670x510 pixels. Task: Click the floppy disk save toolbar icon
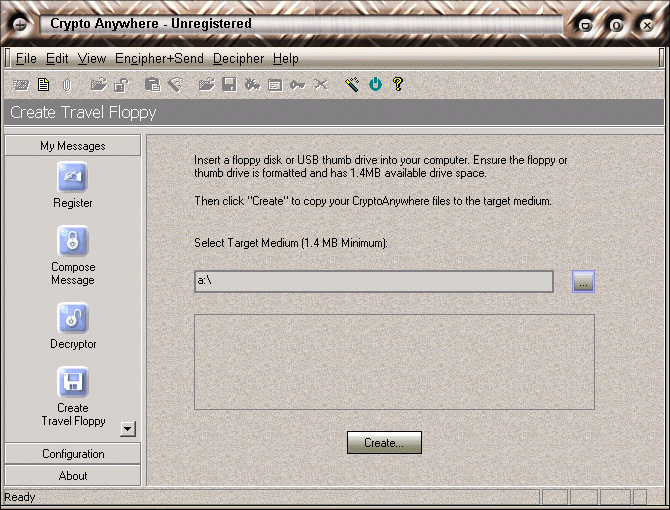point(229,85)
